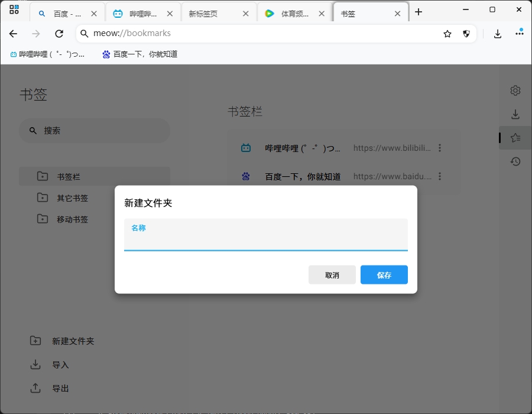This screenshot has width=532, height=414.
Task: Switch to the 新标签页 tab
Action: click(219, 14)
